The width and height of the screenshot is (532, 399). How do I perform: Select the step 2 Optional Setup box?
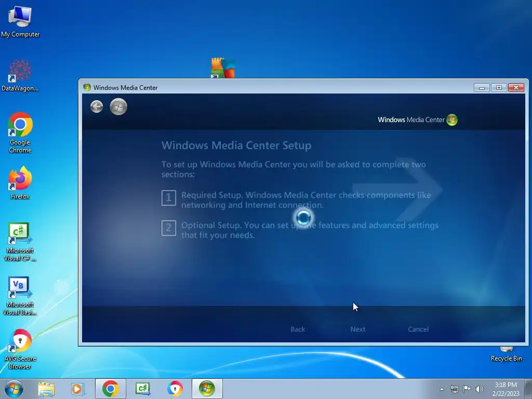(x=169, y=228)
